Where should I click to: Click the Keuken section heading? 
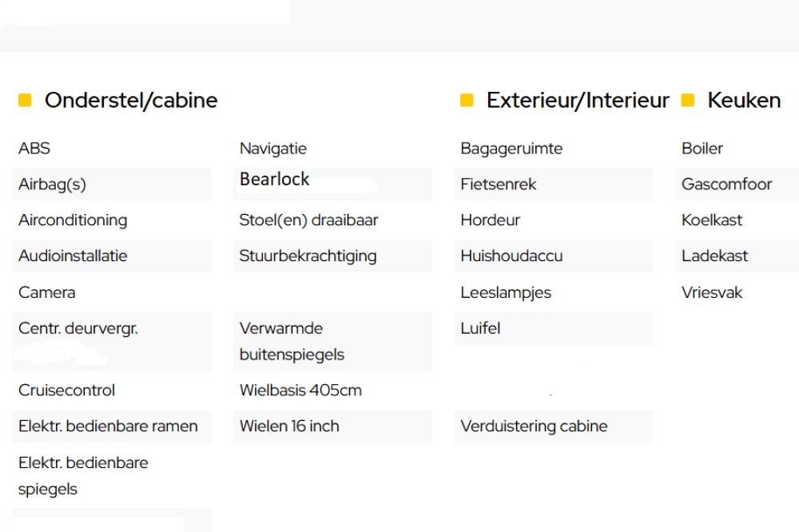(x=744, y=101)
